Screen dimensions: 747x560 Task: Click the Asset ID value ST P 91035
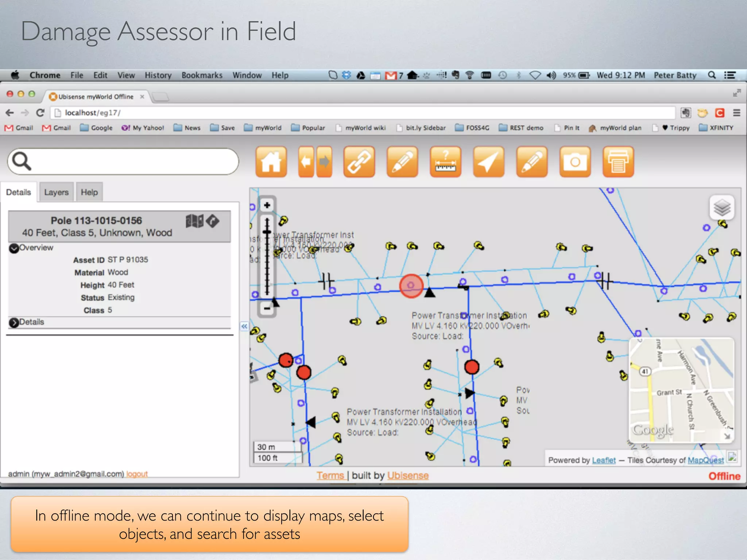coord(128,260)
